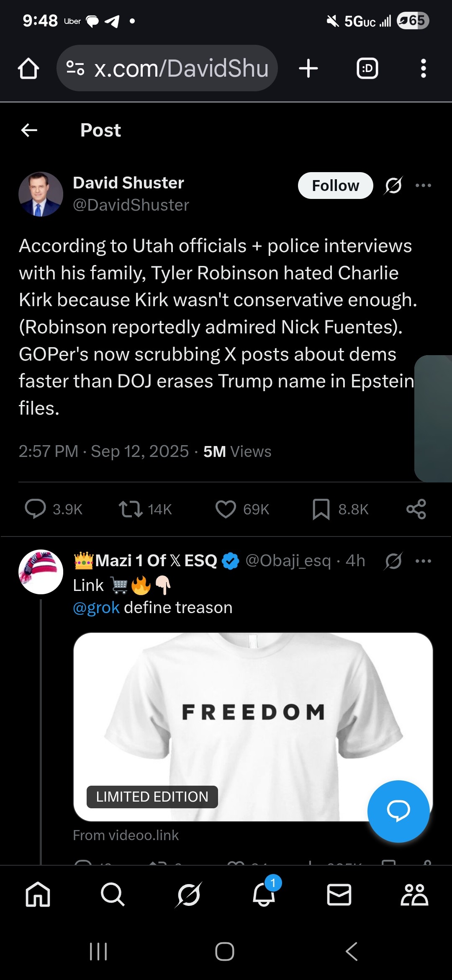Like David Shuster's post
Viewport: 452px width, 980px height.
226,509
